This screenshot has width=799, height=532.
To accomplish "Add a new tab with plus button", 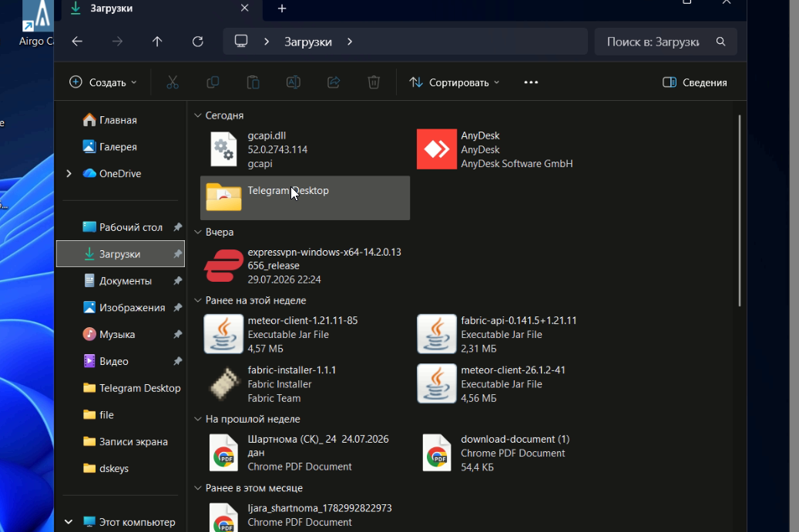I will tap(282, 8).
